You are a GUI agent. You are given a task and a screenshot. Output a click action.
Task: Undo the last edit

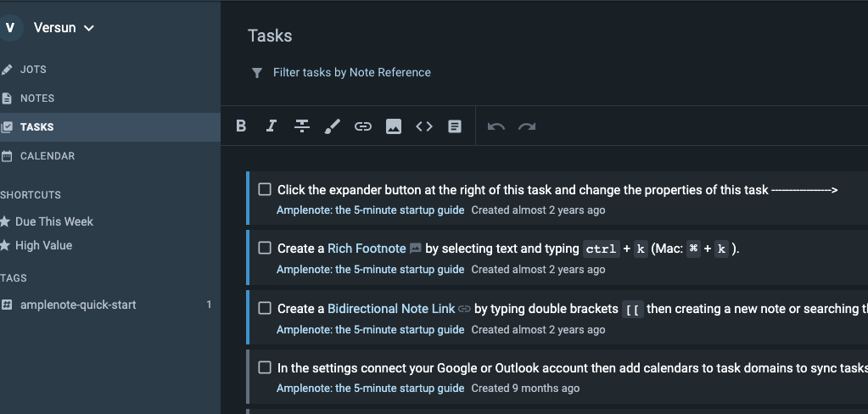(496, 126)
